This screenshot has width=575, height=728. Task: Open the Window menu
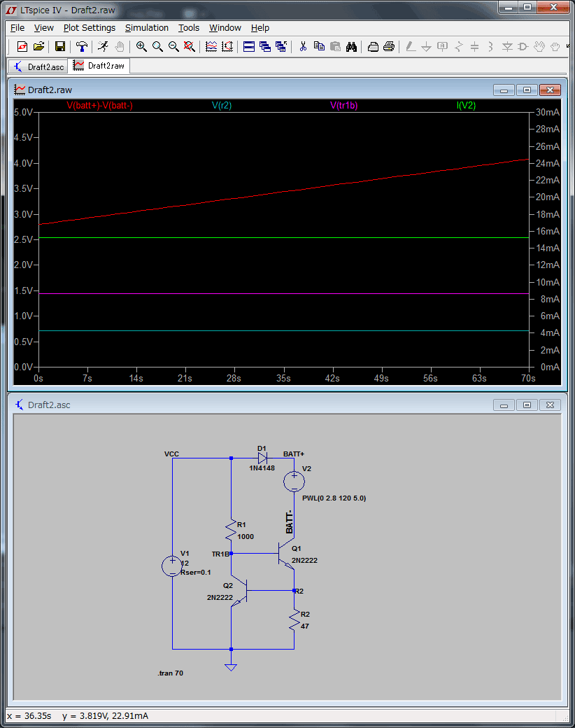[x=225, y=28]
